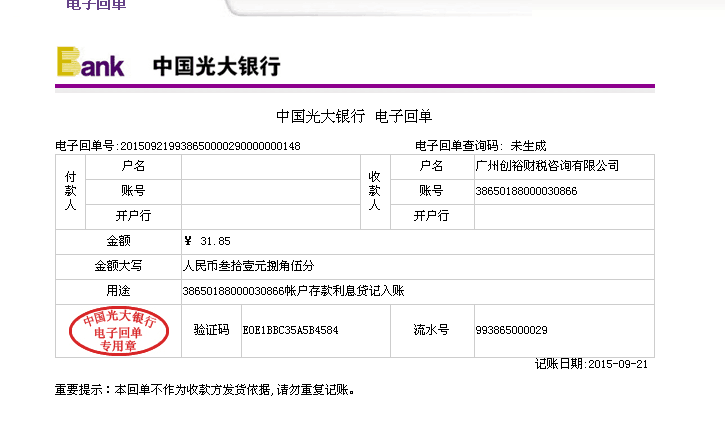Image resolution: width=725 pixels, height=422 pixels.
Task: Click the 验证码 label
Action: coord(211,330)
